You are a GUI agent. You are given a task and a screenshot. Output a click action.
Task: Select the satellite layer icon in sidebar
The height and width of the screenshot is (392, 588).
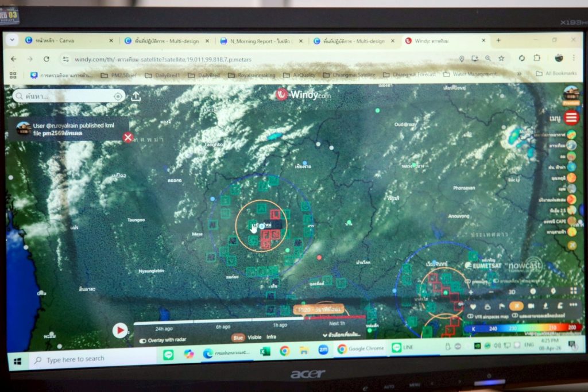pos(571,145)
